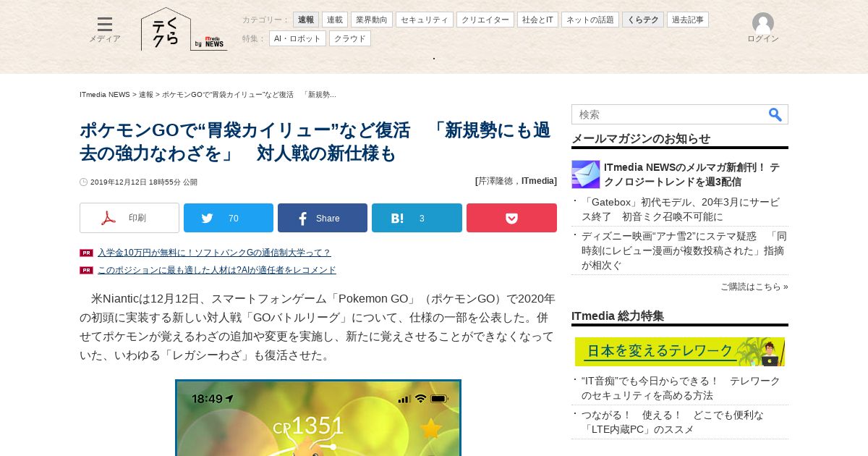The height and width of the screenshot is (456, 868).
Task: Open author 芹澤隆徳 link
Action: 498,181
